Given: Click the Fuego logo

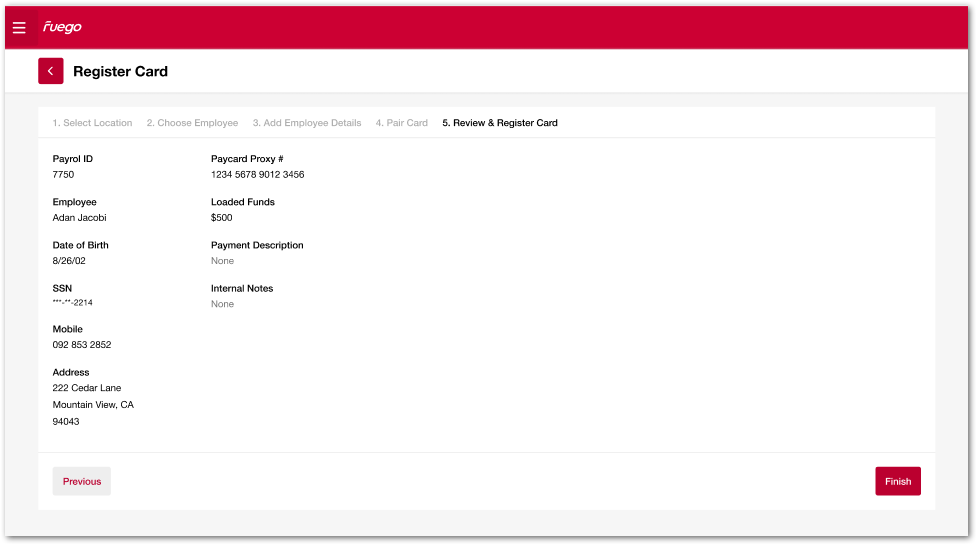Looking at the screenshot, I should click(x=62, y=27).
